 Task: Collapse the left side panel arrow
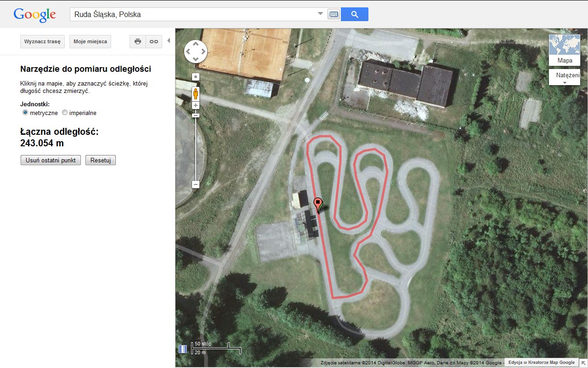169,41
